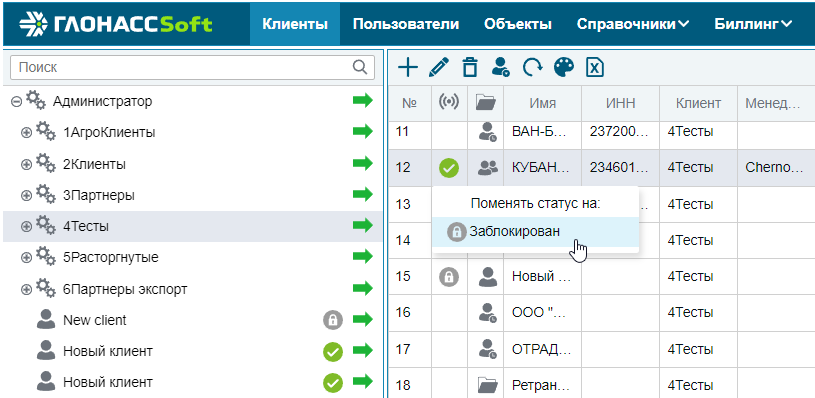815x398 pixels.
Task: Click green arrow next to 3Партнеры
Action: coord(363,194)
